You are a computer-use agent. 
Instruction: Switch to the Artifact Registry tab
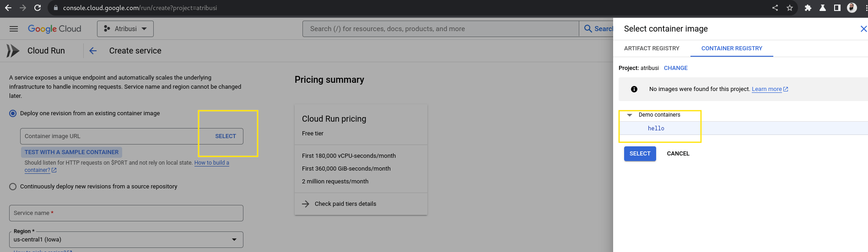652,48
